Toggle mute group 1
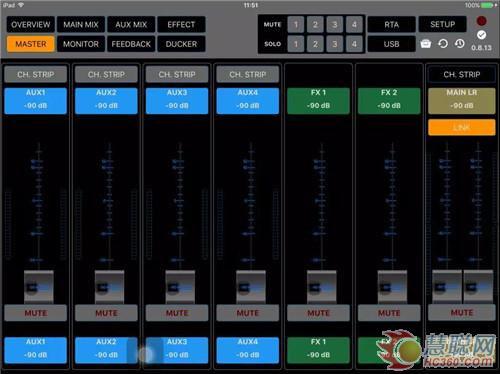 pyautogui.click(x=295, y=24)
